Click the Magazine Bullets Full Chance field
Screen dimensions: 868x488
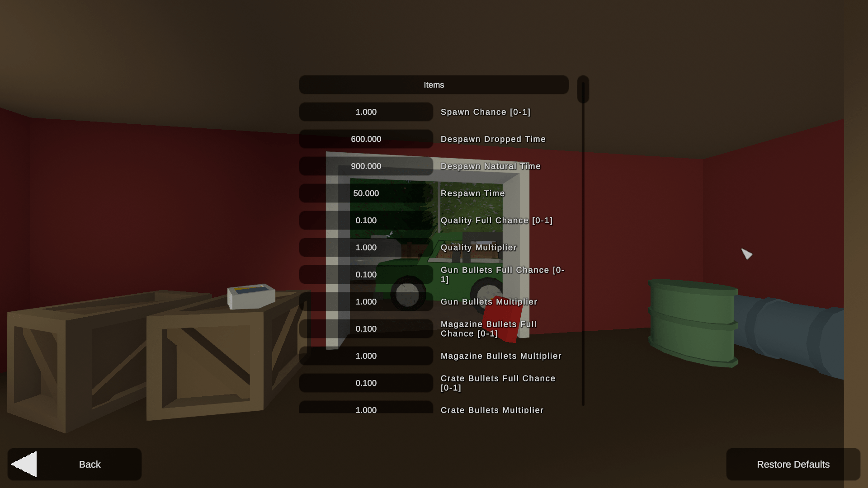point(366,328)
